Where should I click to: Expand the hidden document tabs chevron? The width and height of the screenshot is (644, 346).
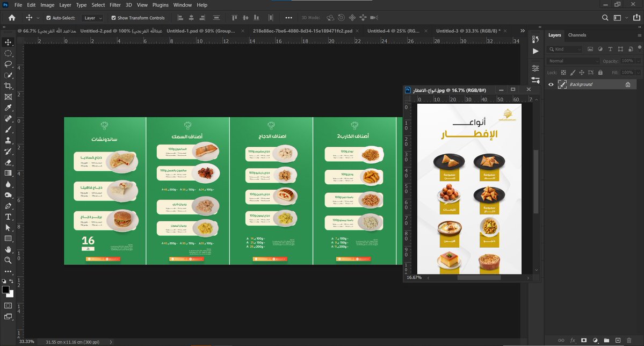[523, 31]
